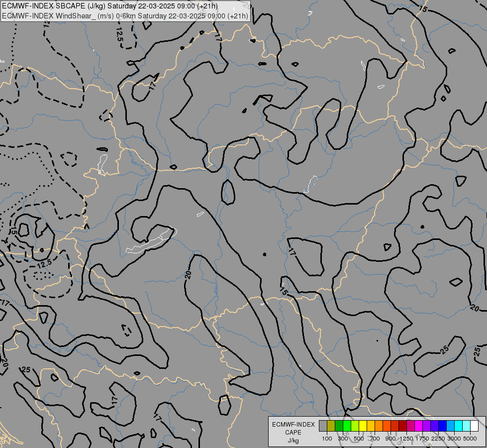Click the olive CAPE legend swatch
The height and width of the screenshot is (448, 487).
(331, 426)
